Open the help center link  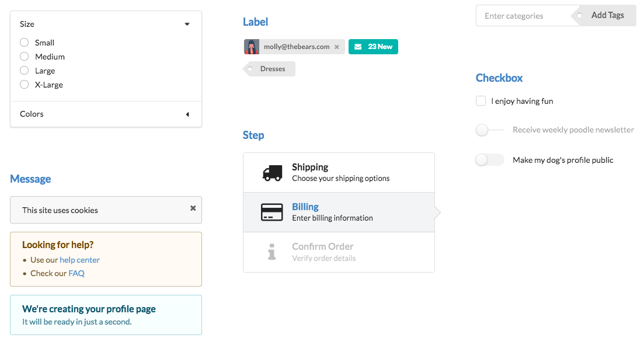pyautogui.click(x=79, y=260)
